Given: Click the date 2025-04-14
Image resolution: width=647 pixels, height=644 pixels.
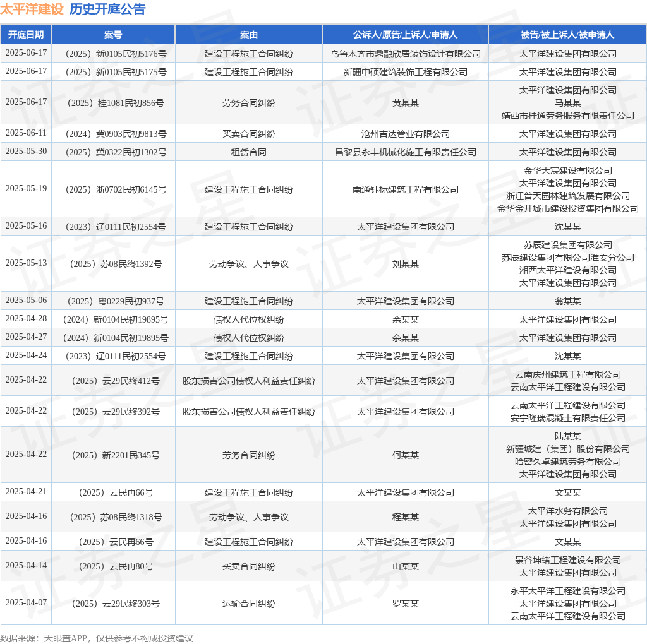Looking at the screenshot, I should coord(26,565).
